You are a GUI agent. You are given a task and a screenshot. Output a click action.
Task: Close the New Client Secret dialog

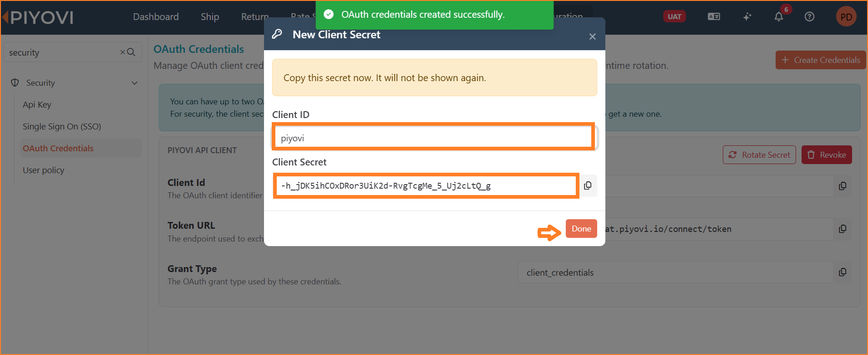592,36
